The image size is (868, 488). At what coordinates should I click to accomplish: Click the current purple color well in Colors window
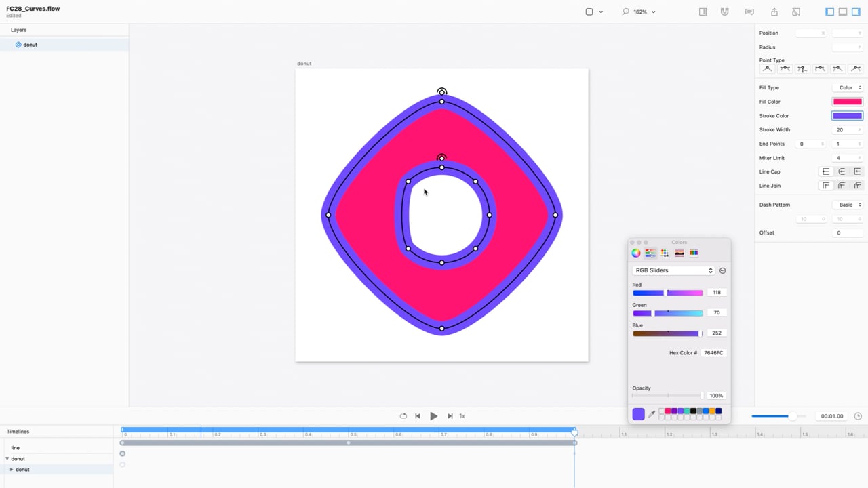(x=639, y=414)
